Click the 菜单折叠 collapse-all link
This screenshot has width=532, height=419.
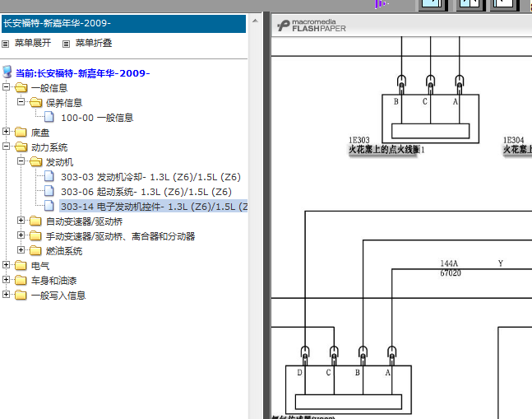click(x=94, y=43)
